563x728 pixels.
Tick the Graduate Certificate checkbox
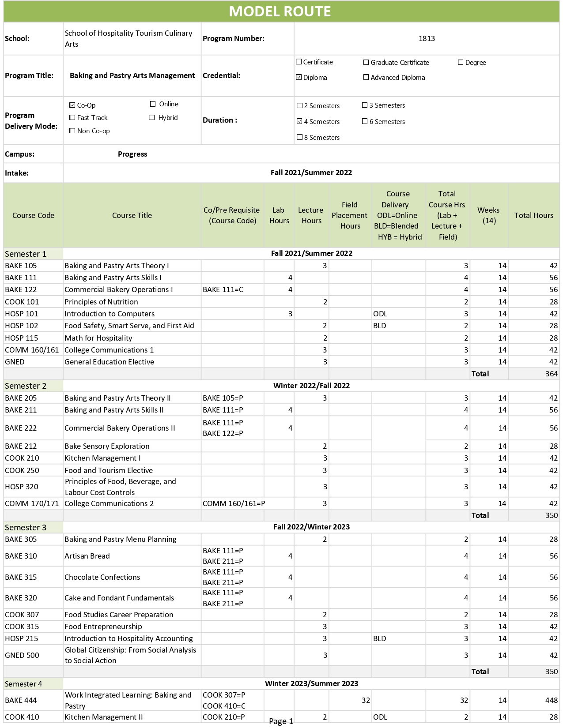pyautogui.click(x=366, y=63)
